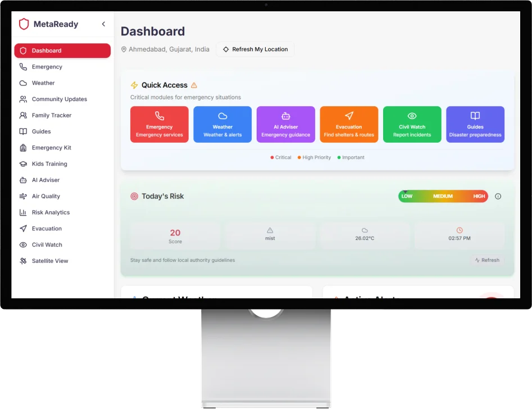Click the MetaReady shield logo

click(x=24, y=24)
